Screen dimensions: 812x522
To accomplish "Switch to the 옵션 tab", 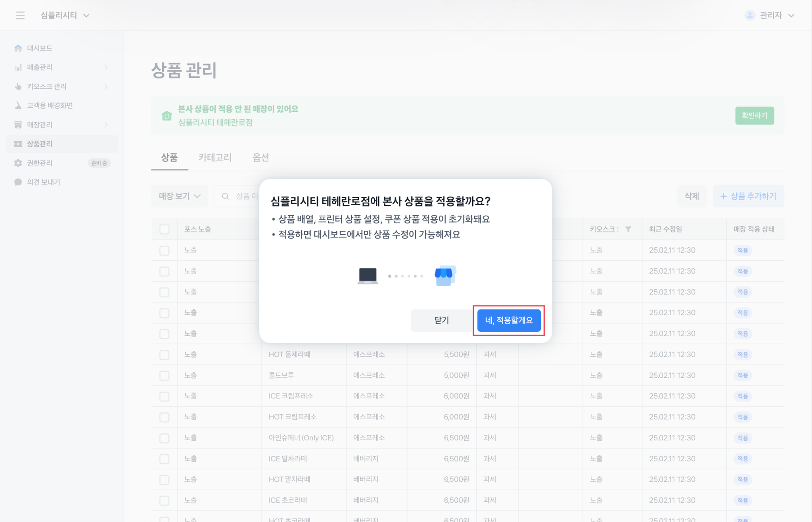I will pyautogui.click(x=261, y=158).
